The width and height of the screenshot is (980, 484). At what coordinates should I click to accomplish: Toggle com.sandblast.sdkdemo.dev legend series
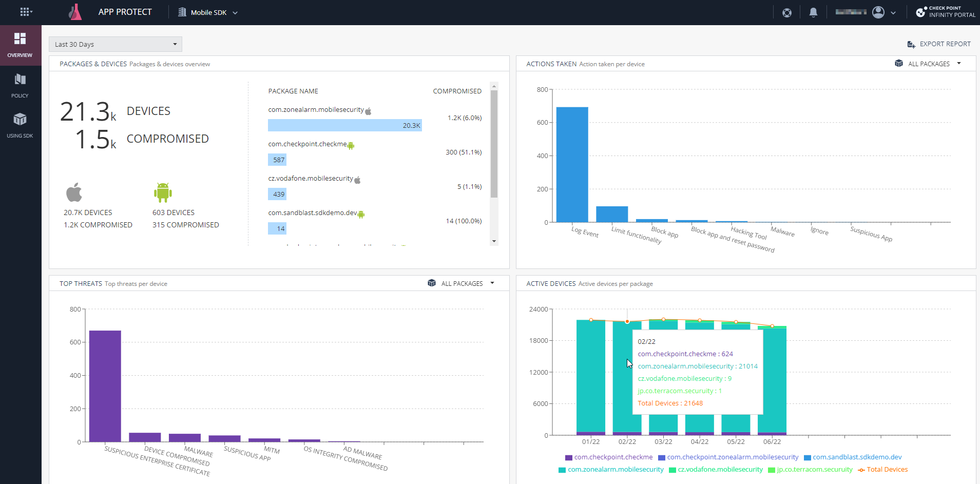853,457
